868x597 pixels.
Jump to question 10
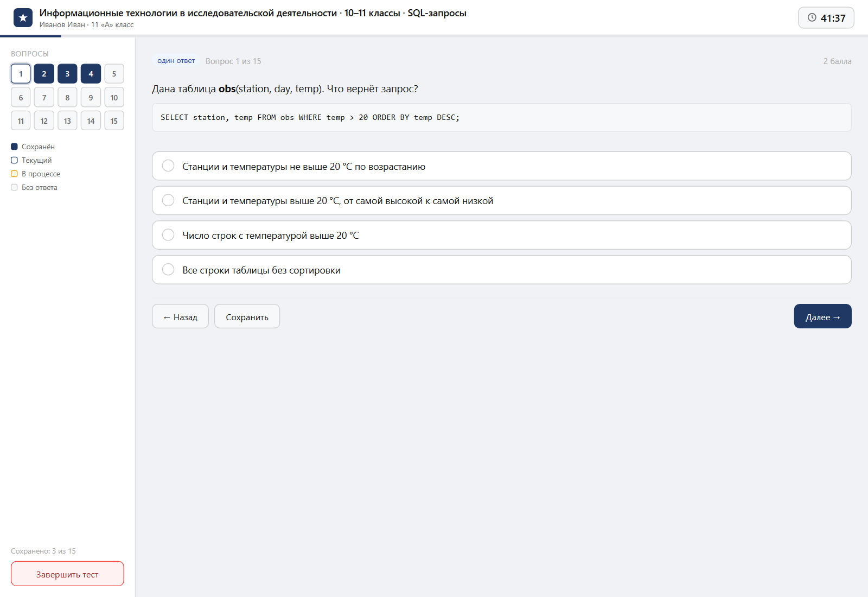114,97
